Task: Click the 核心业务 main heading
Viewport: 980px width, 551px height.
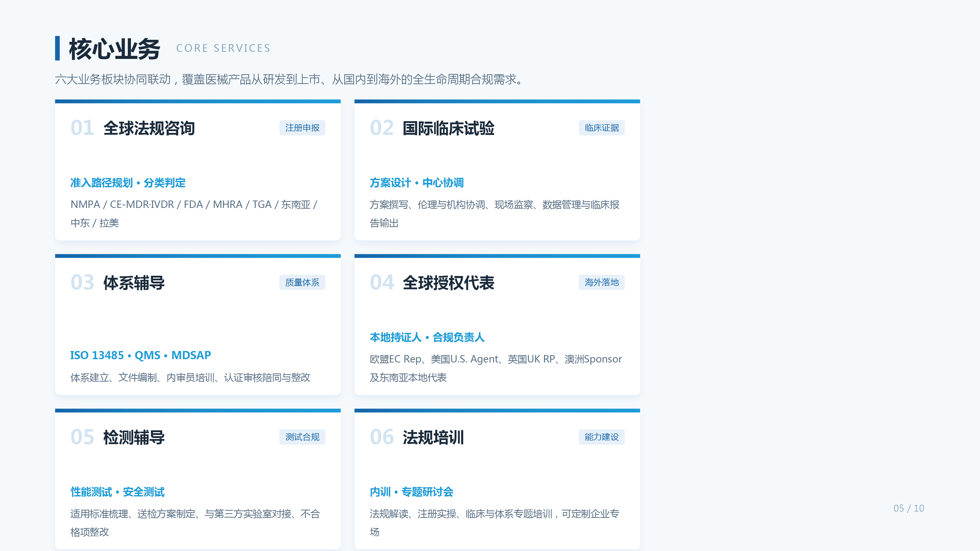Action: pos(115,49)
